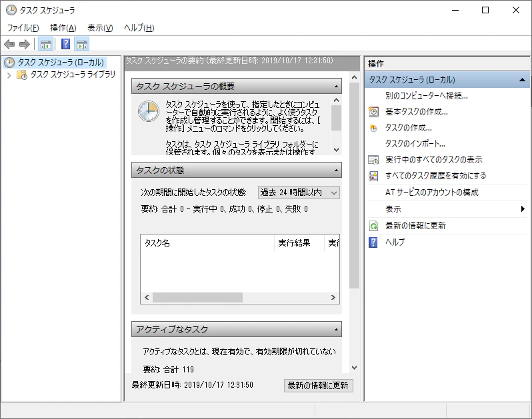This screenshot has height=419, width=532.
Task: Minimize the タスク スケジューラ window
Action: point(455,10)
